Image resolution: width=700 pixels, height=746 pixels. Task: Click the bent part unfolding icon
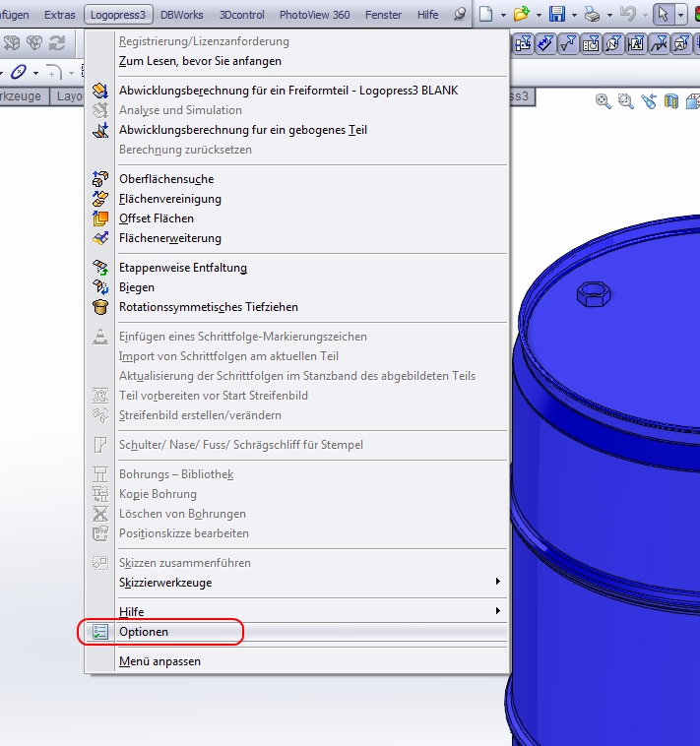coord(100,130)
